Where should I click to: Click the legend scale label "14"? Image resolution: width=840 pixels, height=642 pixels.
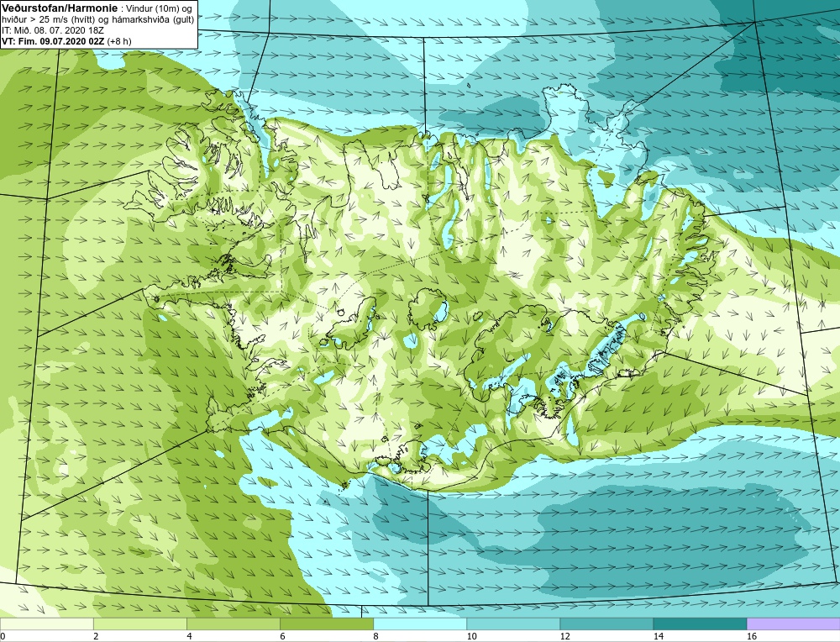point(658,636)
